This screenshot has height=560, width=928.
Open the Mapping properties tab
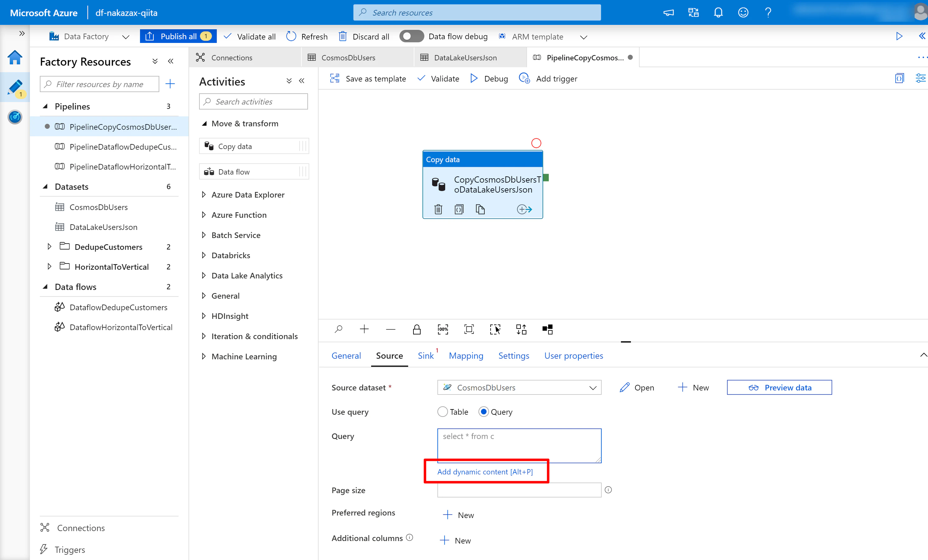click(466, 356)
